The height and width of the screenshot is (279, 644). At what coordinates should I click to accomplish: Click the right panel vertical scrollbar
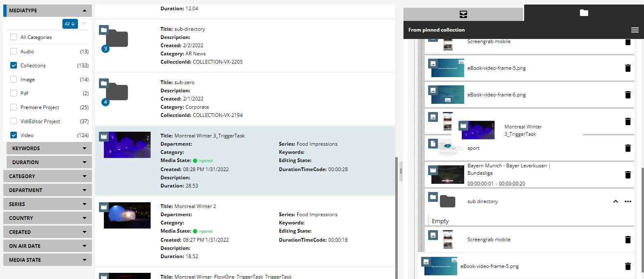(x=642, y=217)
